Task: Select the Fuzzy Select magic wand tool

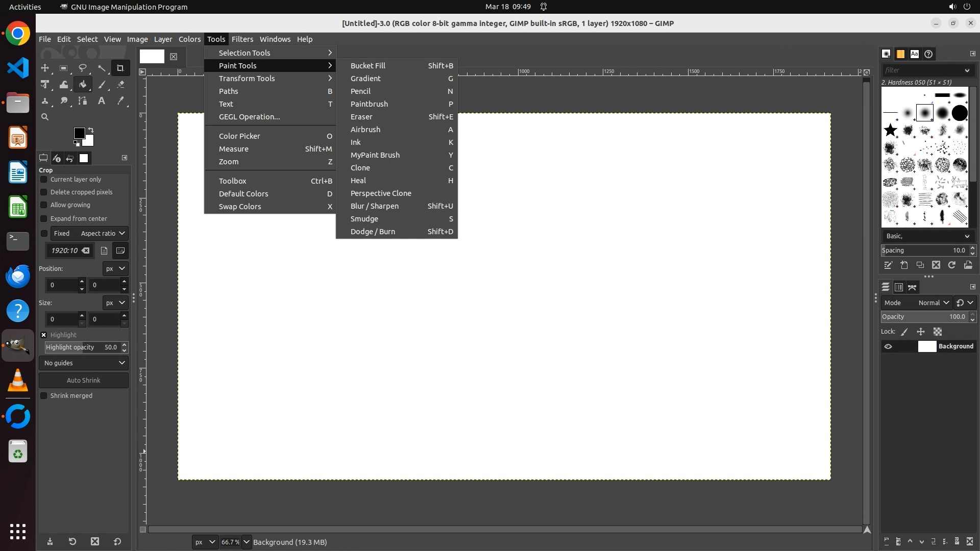Action: (x=102, y=68)
